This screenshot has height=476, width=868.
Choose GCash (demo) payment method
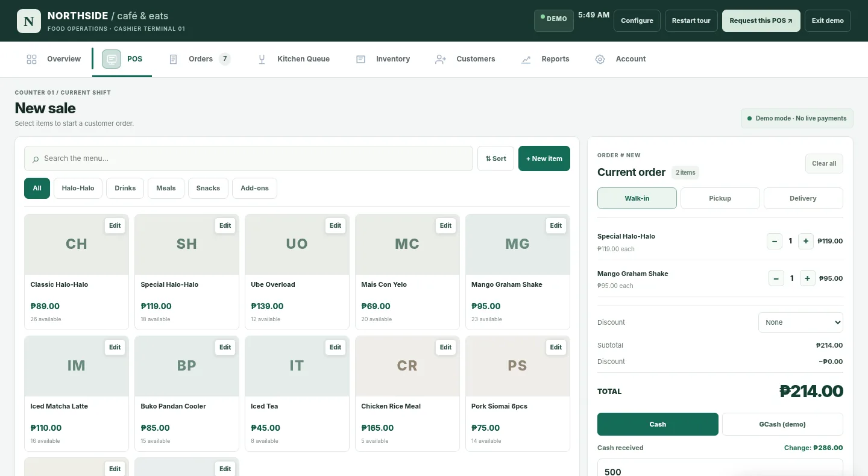click(782, 424)
